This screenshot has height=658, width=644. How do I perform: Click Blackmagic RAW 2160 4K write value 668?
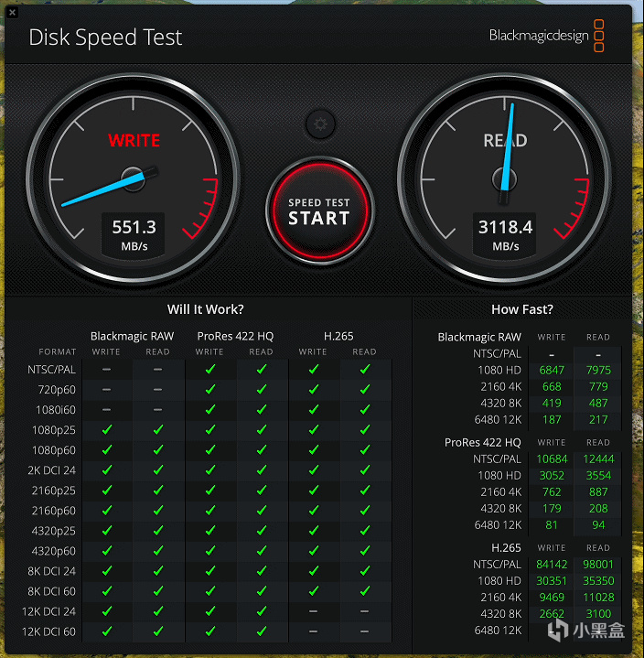(552, 386)
